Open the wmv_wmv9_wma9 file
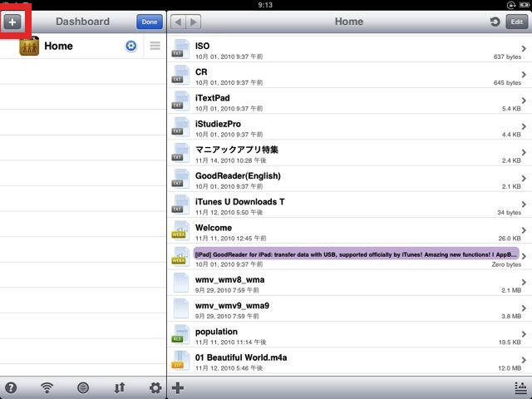This screenshot has height=399, width=532. [349, 308]
